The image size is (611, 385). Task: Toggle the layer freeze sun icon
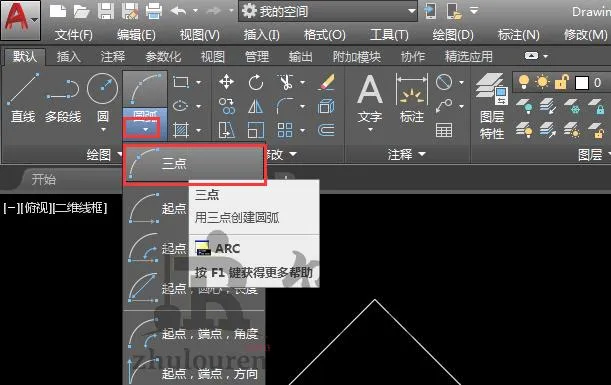542,82
